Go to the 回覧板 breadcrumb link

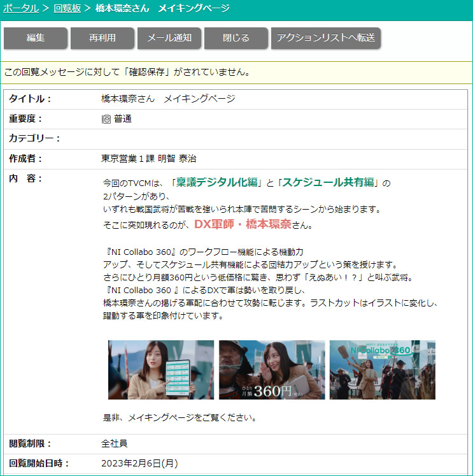point(67,8)
